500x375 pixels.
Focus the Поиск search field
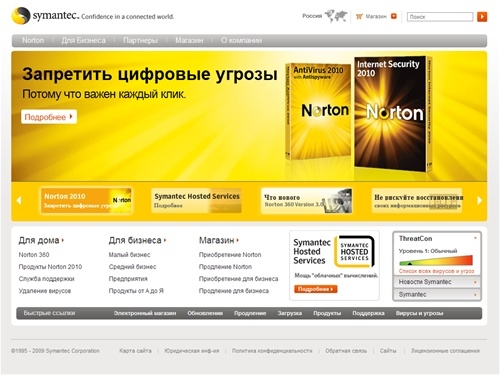coord(440,17)
